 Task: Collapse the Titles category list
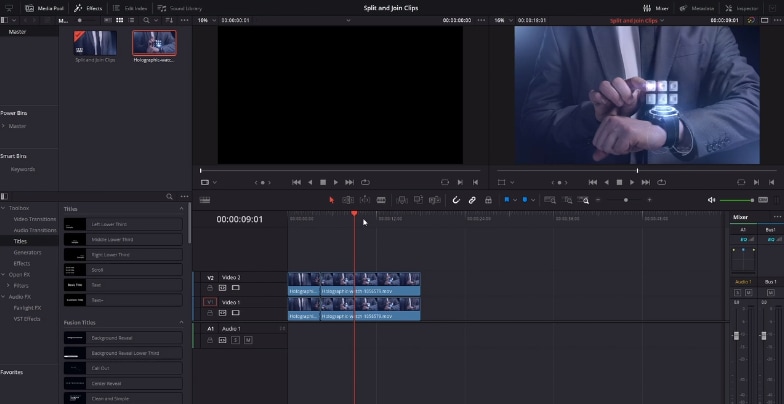point(181,208)
